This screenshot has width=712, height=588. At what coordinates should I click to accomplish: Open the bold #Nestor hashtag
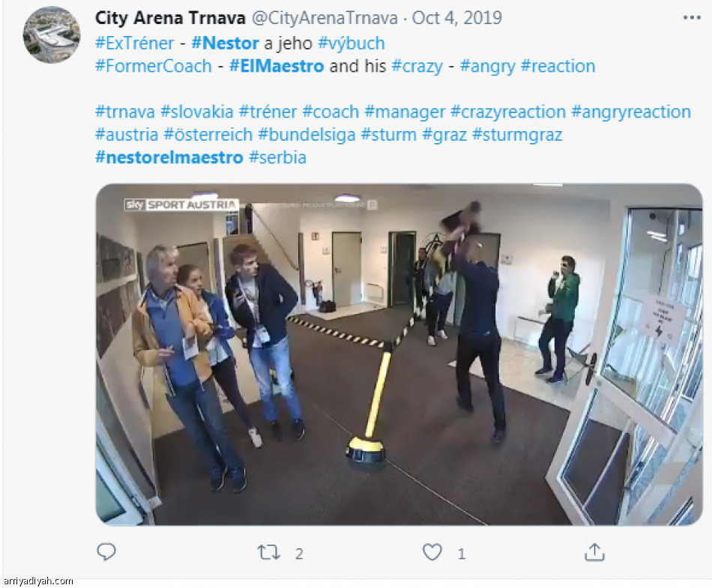pos(226,43)
